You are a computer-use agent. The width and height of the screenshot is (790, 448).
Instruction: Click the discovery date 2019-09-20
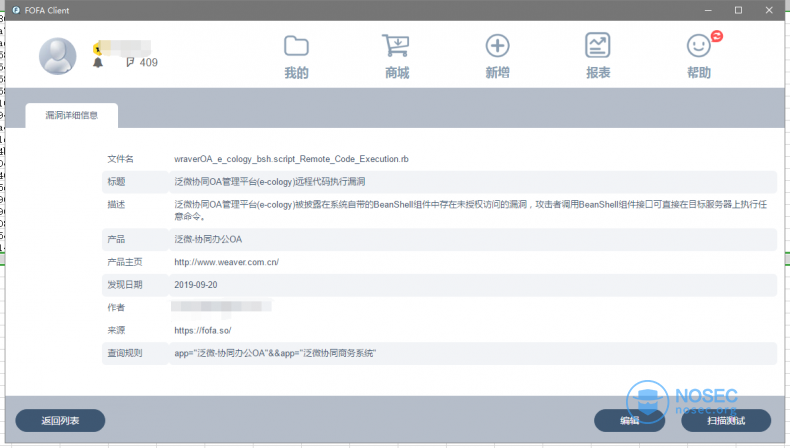[x=195, y=285]
